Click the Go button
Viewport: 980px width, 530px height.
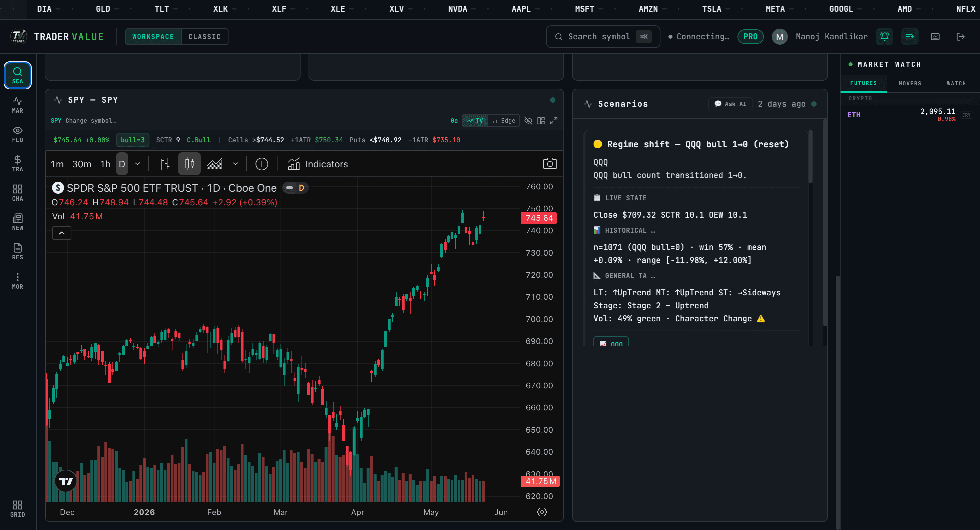(454, 121)
